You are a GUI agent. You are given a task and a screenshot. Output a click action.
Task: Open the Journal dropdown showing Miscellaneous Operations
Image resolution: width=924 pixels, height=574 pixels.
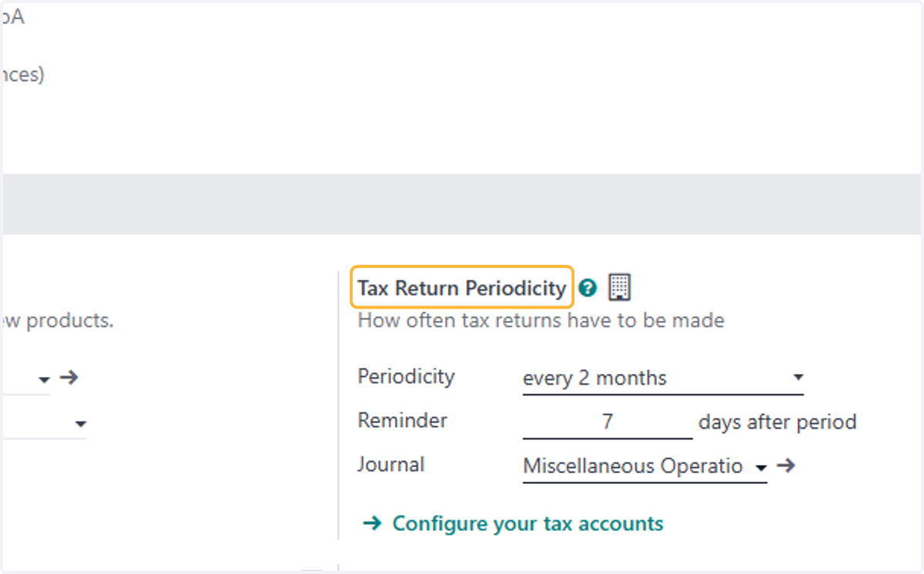[644, 466]
